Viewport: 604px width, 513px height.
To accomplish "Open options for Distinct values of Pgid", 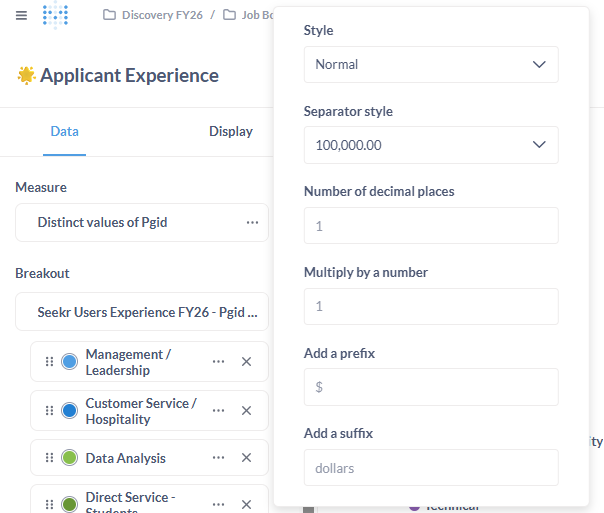I will (252, 222).
